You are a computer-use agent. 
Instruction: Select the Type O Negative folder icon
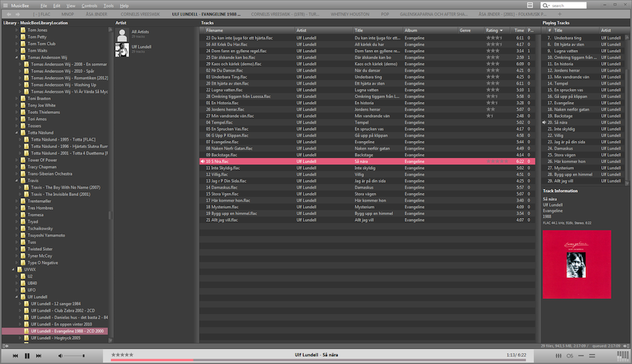pos(23,263)
